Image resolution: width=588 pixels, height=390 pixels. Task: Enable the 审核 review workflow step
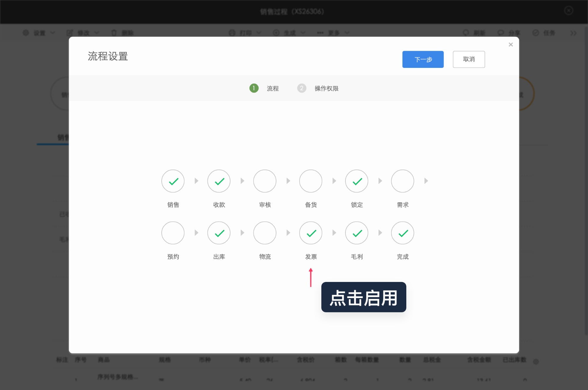265,181
